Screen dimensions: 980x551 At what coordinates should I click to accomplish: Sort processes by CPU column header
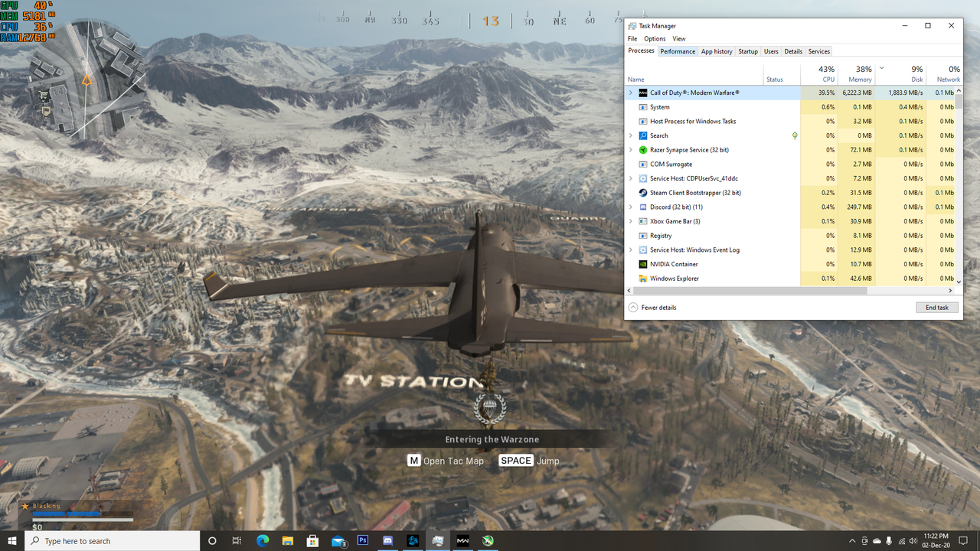tap(819, 73)
